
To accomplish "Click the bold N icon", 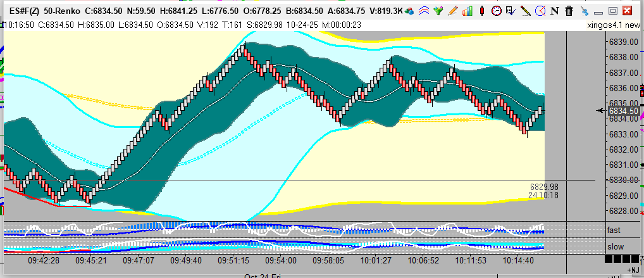I will click(555, 11).
